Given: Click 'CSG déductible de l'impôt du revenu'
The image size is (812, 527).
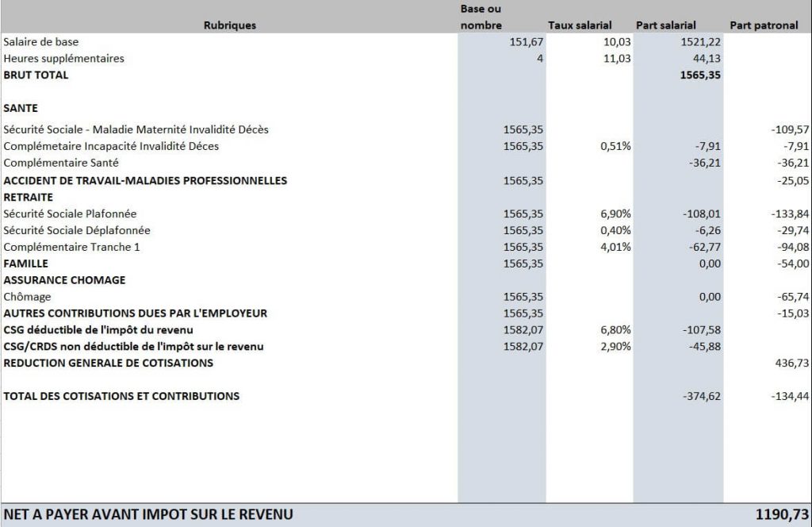Looking at the screenshot, I should [98, 330].
